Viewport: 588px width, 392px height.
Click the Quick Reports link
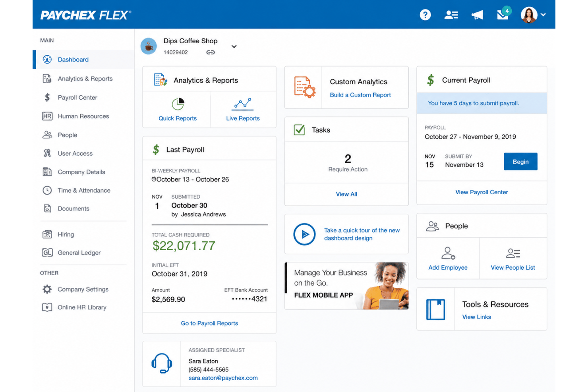click(x=178, y=118)
